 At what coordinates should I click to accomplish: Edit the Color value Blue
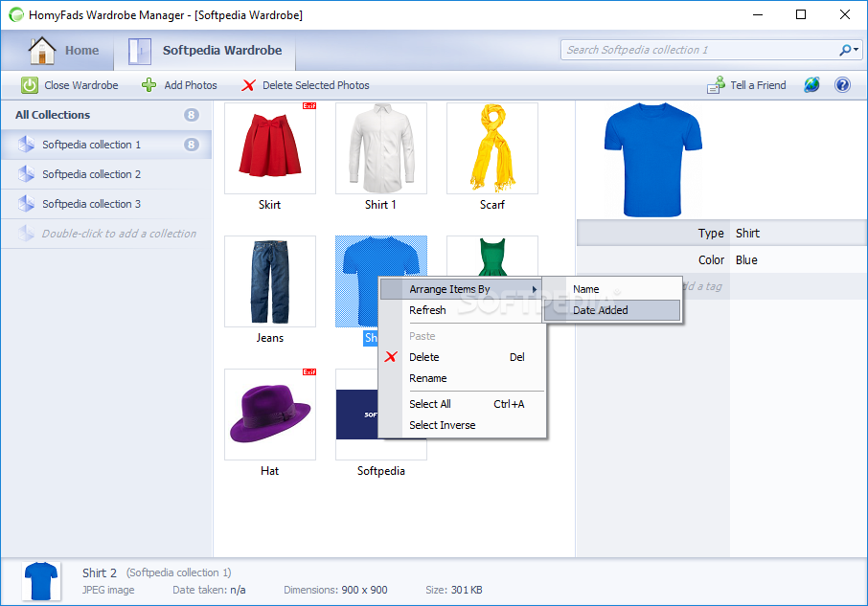[x=746, y=259]
